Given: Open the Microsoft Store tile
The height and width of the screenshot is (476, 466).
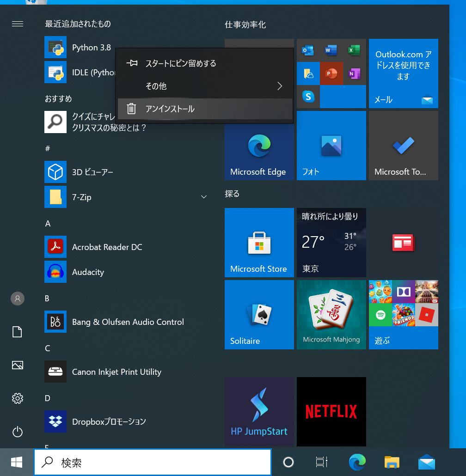Looking at the screenshot, I should (x=259, y=243).
